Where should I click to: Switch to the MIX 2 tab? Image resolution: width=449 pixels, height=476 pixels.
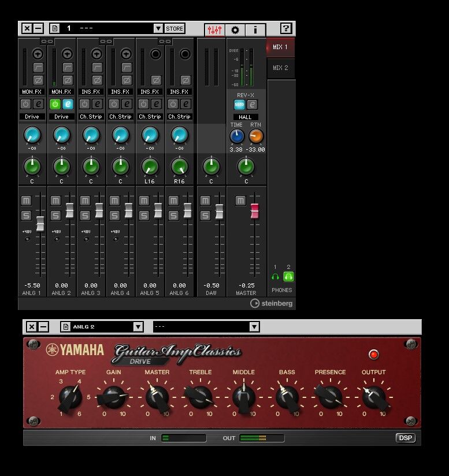pos(280,68)
